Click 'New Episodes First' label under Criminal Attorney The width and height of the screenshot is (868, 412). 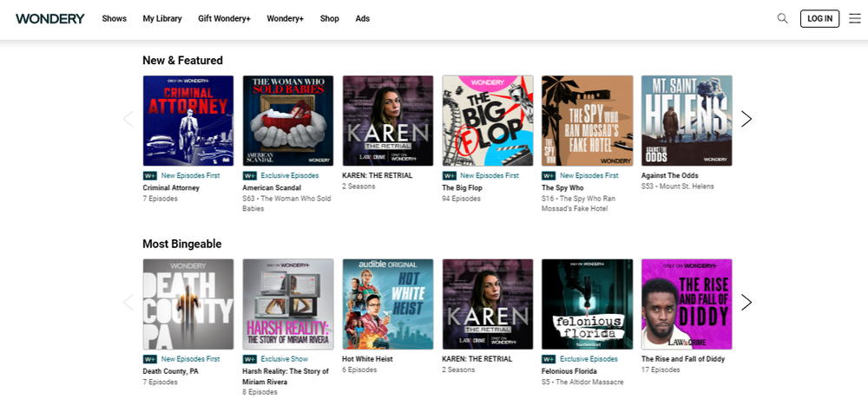(190, 176)
